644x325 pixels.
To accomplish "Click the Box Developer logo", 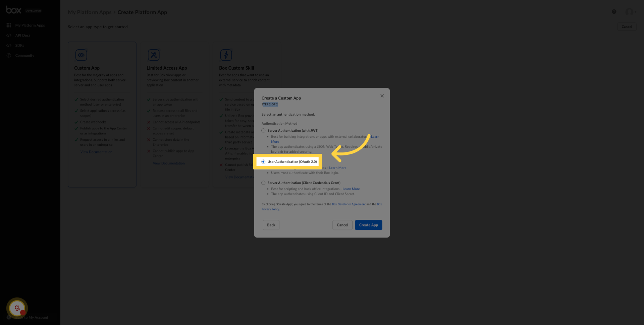I will 14,10.
